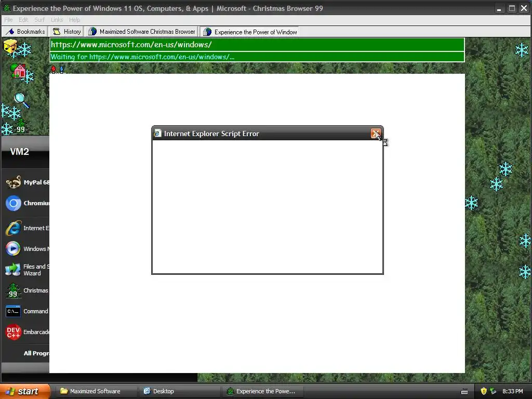Click the yellow security shield tray icon

(484, 391)
